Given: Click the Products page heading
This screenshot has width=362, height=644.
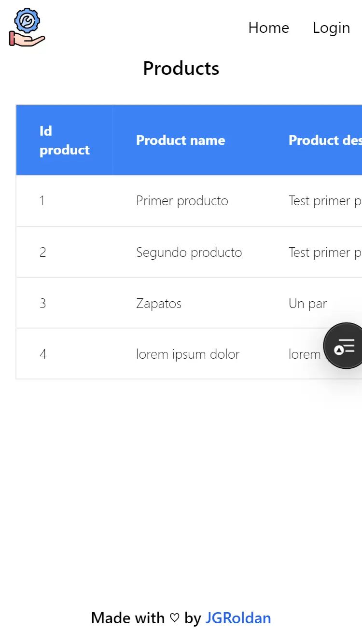Looking at the screenshot, I should point(181,68).
